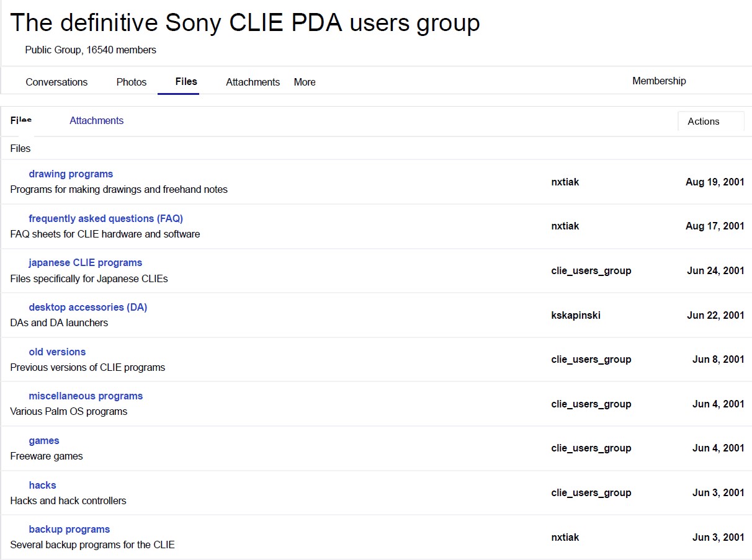
Task: Open the backup programs folder
Action: (69, 529)
